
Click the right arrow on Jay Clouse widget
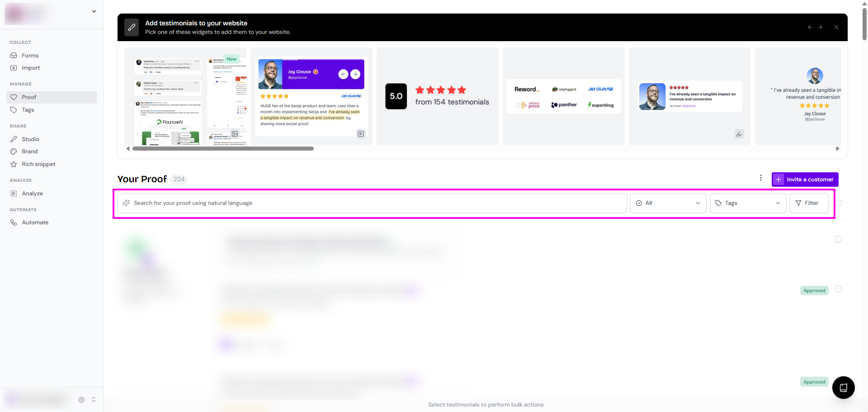click(355, 74)
